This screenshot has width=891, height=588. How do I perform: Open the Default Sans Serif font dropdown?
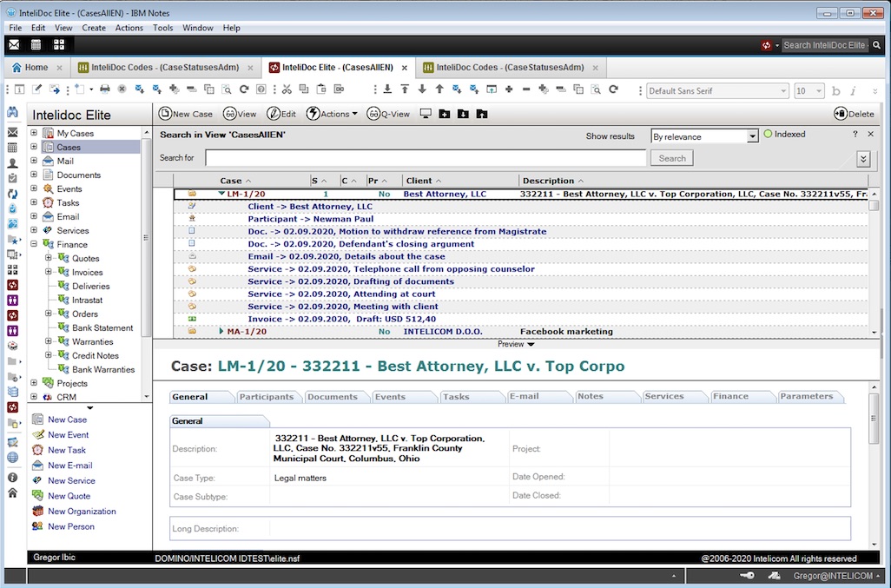click(783, 91)
